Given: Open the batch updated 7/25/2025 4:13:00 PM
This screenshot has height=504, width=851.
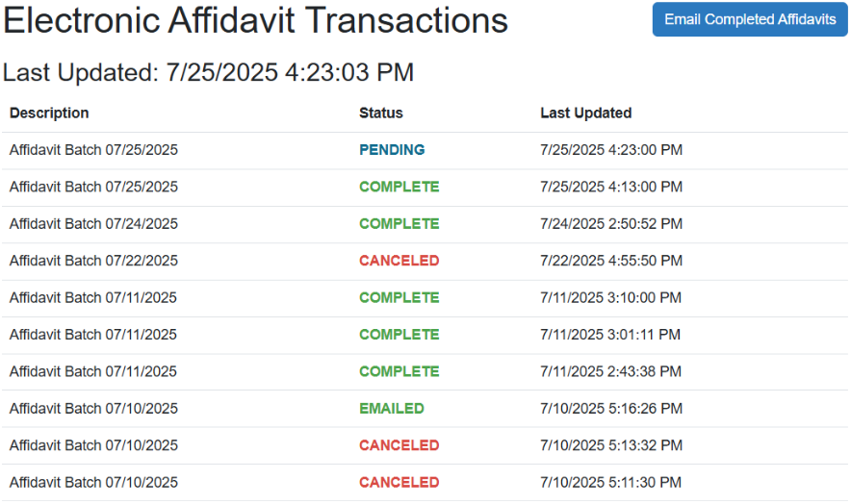Looking at the screenshot, I should (425, 188).
